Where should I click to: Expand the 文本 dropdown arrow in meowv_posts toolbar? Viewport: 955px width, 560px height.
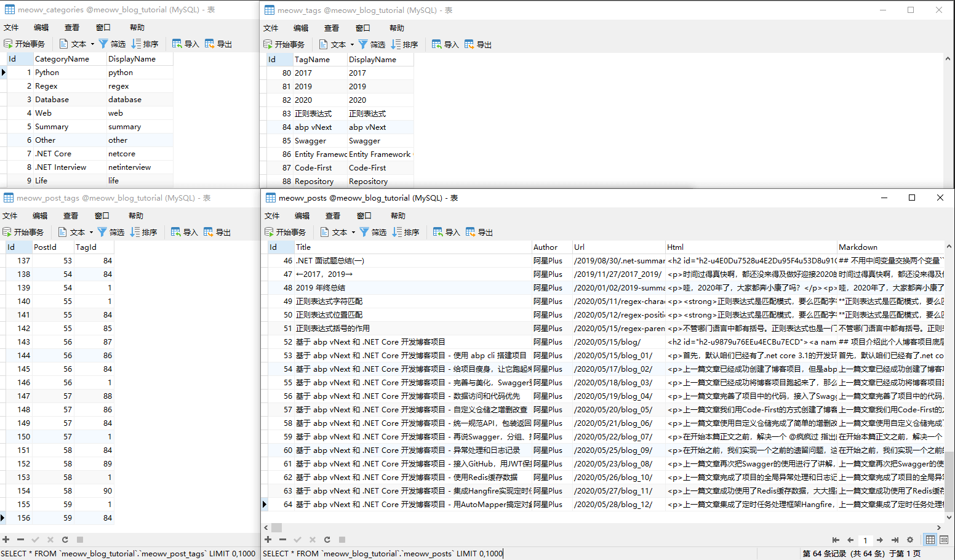(353, 233)
